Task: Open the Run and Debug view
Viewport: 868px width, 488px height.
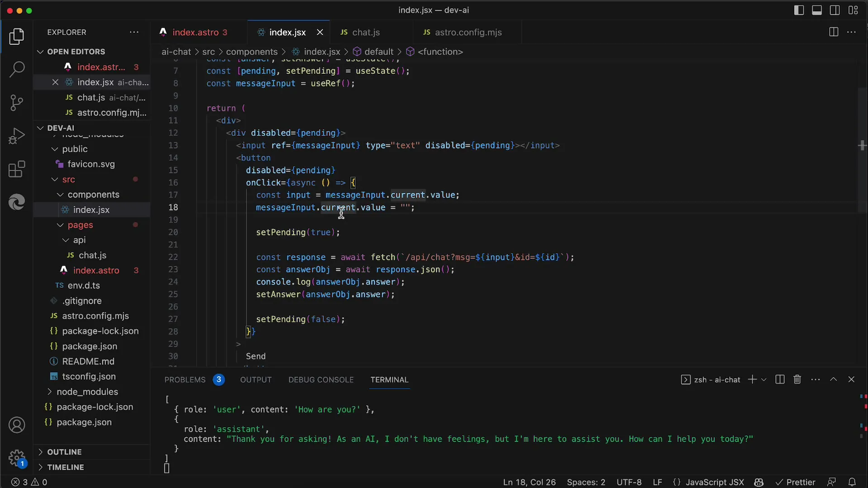Action: 17,136
